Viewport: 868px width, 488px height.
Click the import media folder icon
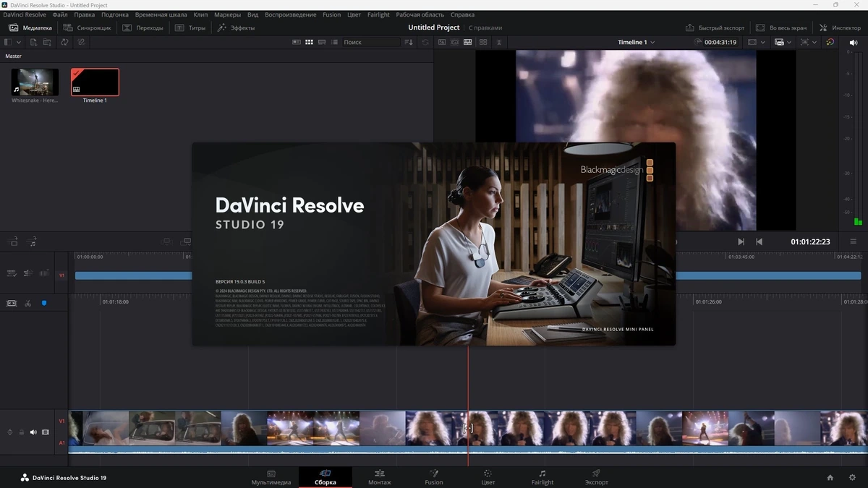(x=47, y=42)
